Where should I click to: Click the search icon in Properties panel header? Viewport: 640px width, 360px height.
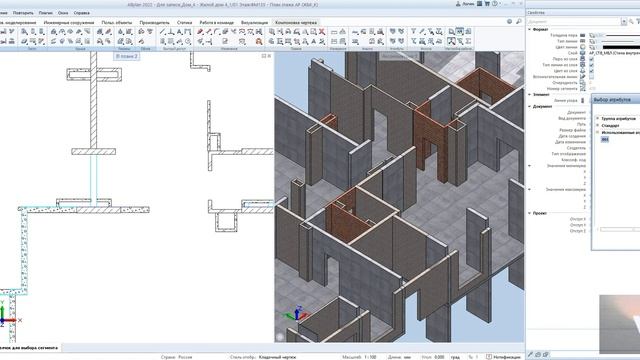[x=631, y=22]
